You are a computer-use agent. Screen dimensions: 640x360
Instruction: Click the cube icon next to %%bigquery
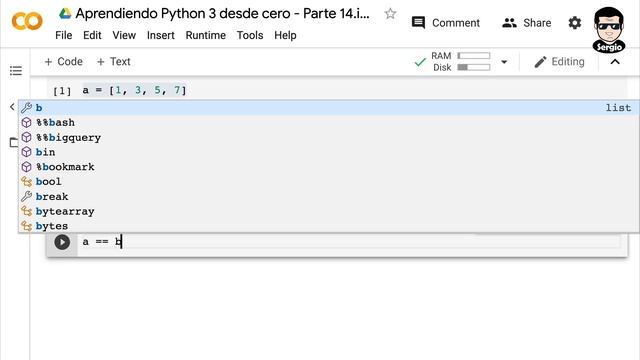pos(27,138)
